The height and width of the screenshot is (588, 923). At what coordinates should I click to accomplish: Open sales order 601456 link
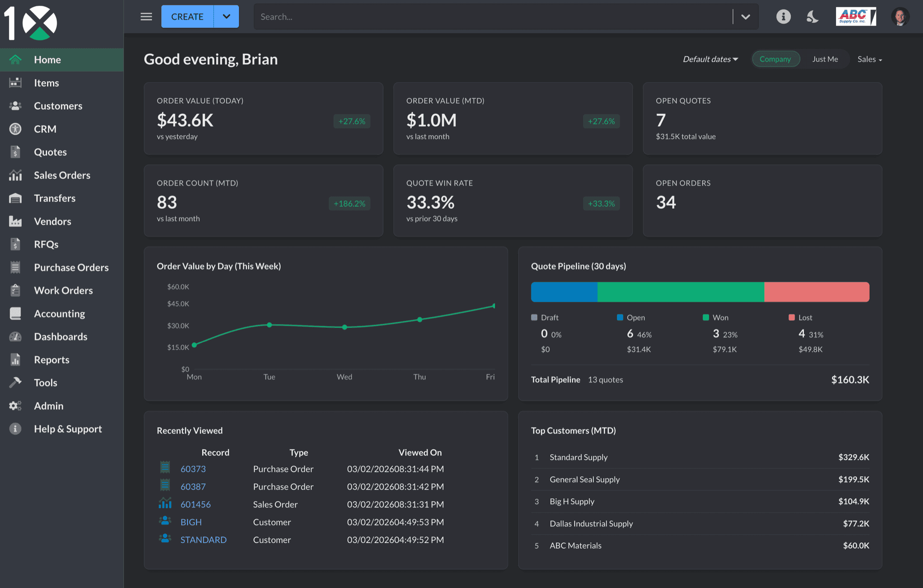pos(195,504)
